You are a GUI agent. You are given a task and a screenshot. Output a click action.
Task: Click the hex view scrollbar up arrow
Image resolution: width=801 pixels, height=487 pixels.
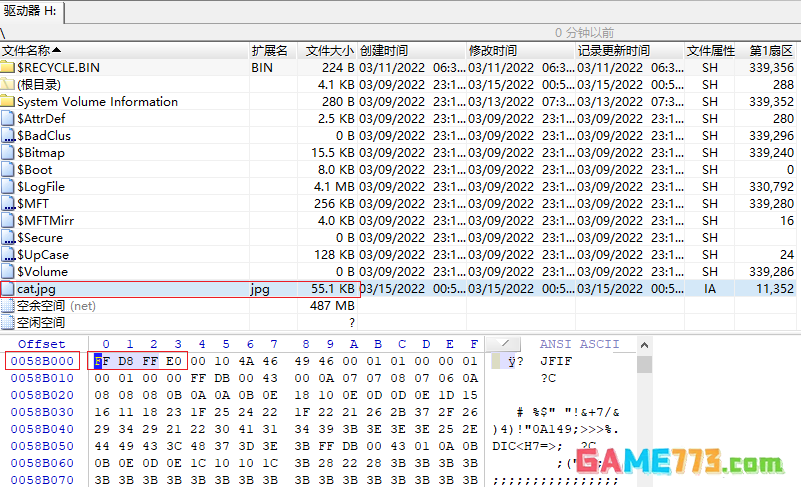(644, 345)
